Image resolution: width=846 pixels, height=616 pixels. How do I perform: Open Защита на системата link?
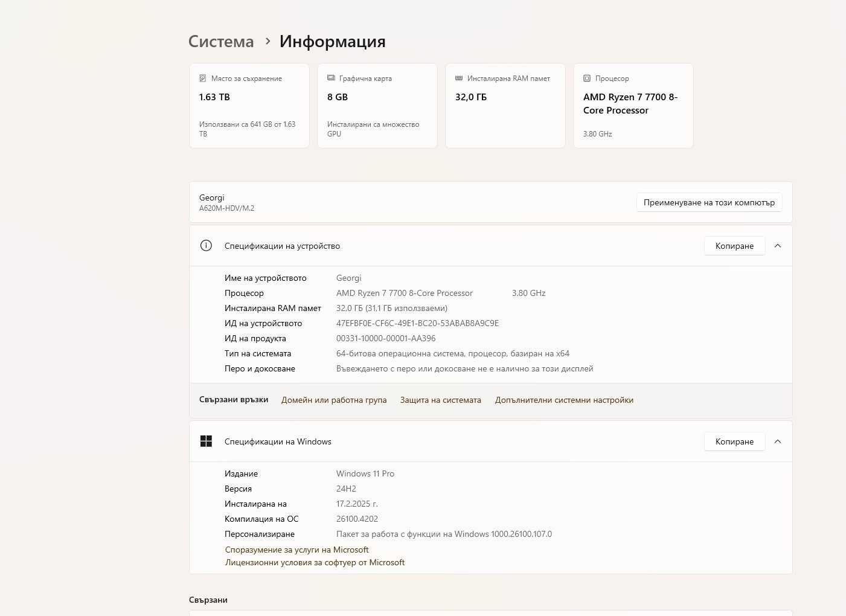441,400
